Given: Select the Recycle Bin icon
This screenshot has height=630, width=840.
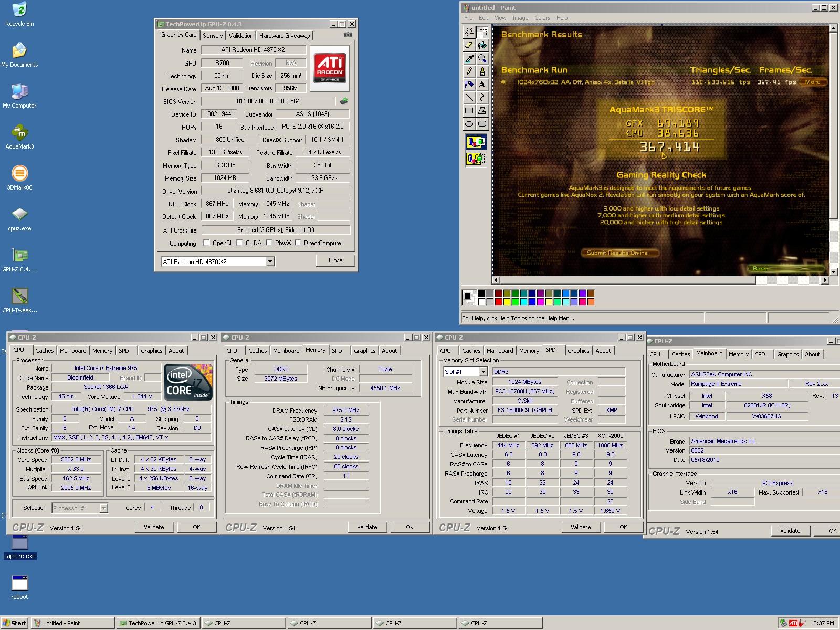Looking at the screenshot, I should [19, 14].
